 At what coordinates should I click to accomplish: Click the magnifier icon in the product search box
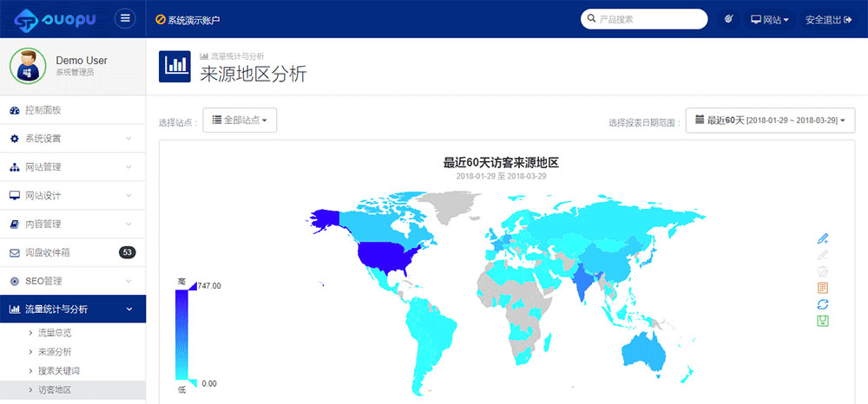(x=592, y=19)
